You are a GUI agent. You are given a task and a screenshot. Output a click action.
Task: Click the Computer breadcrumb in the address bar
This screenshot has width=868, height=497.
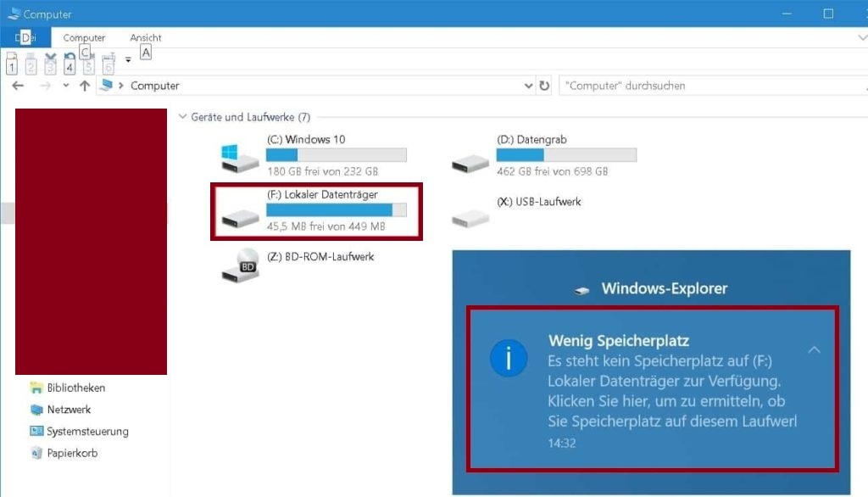point(155,86)
